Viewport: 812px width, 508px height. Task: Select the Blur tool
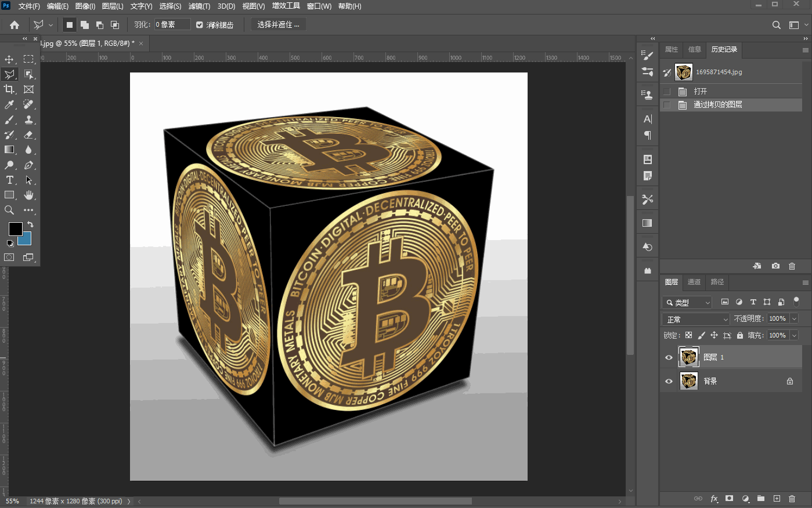28,150
